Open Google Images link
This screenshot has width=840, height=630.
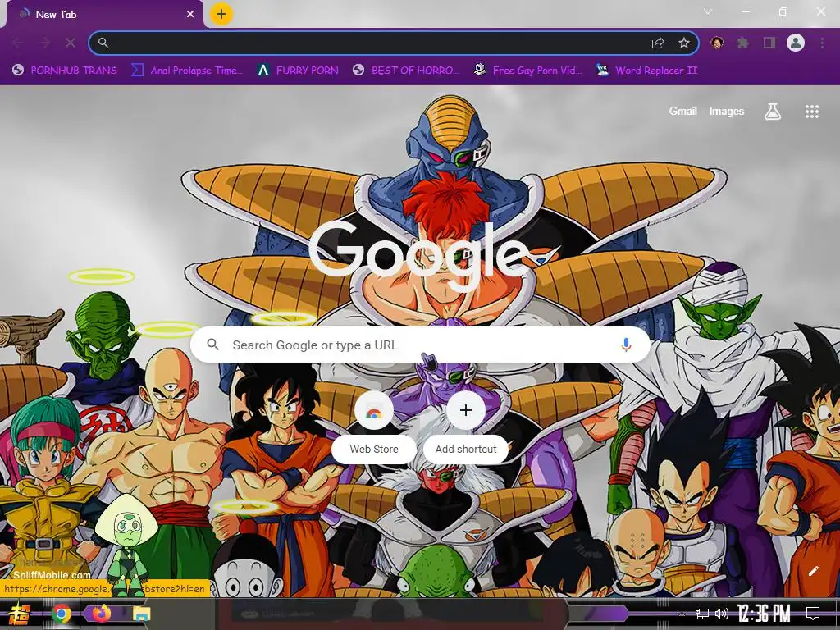point(727,112)
